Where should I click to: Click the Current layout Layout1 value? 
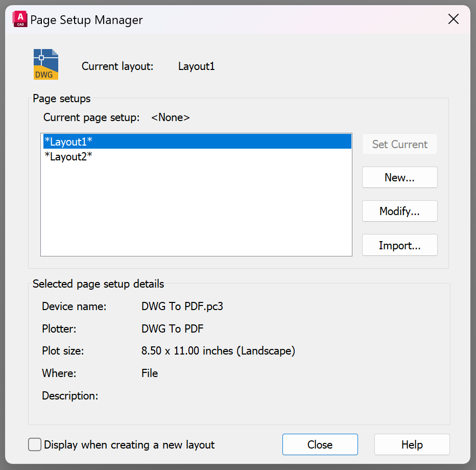coord(196,66)
